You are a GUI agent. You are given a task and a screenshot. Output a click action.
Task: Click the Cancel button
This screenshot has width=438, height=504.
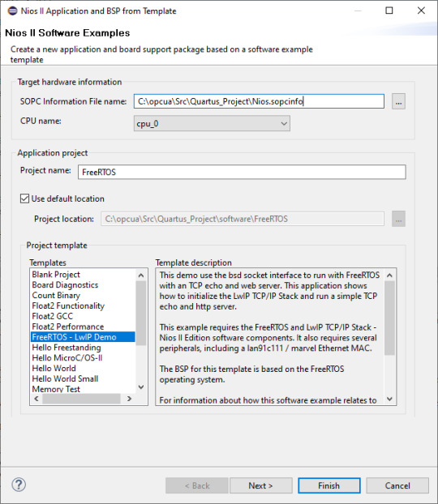tap(397, 485)
